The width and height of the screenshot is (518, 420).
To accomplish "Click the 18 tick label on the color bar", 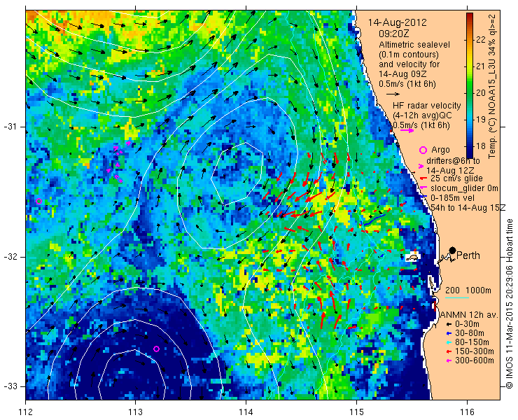I will (x=481, y=146).
